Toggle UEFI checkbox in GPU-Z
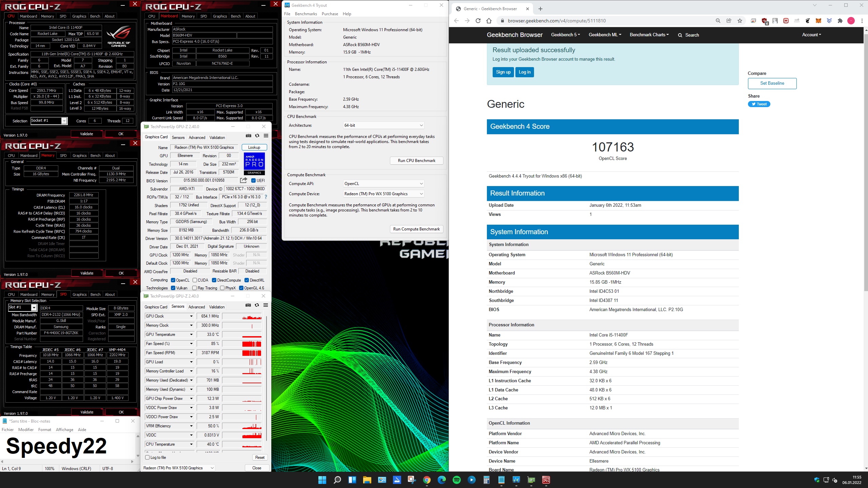 click(x=253, y=181)
